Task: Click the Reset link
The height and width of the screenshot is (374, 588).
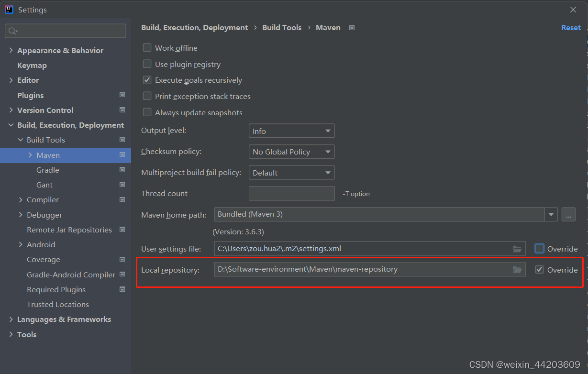Action: 571,28
